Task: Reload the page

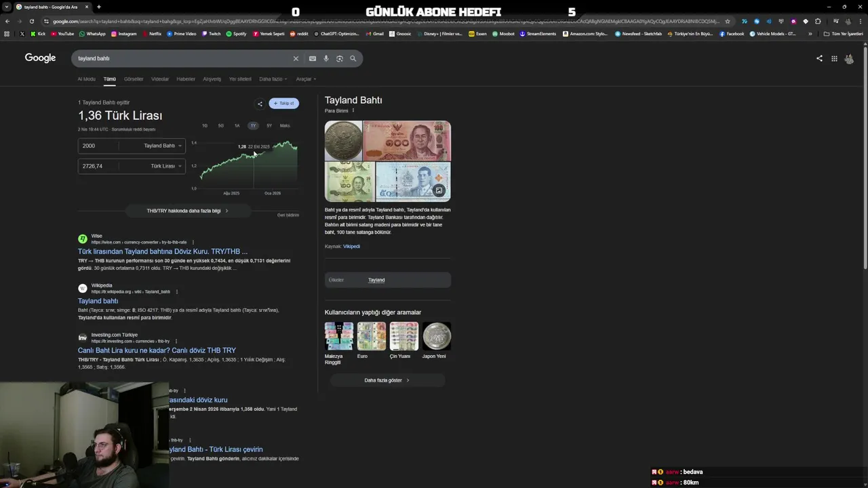Action: click(x=31, y=21)
